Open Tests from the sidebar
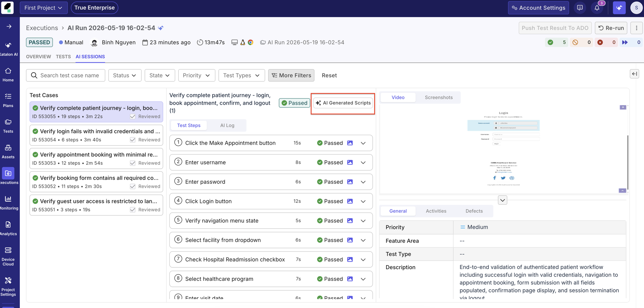The image size is (644, 308). point(8,126)
